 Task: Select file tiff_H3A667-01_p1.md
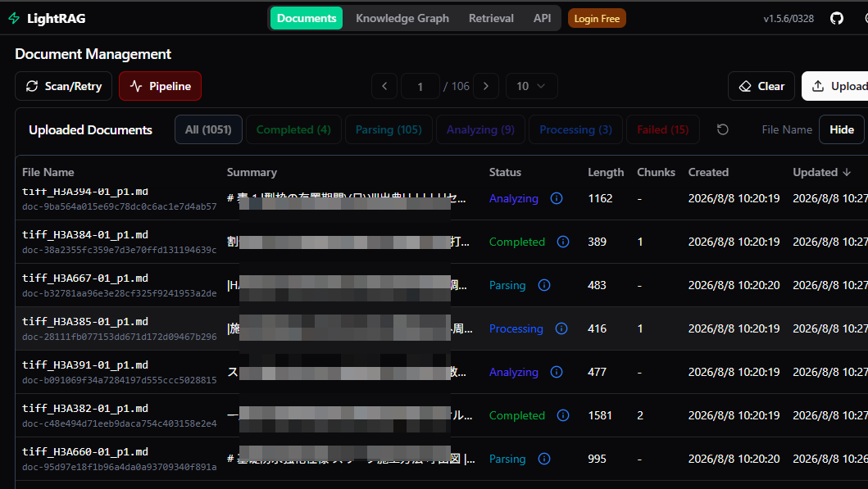[85, 278]
